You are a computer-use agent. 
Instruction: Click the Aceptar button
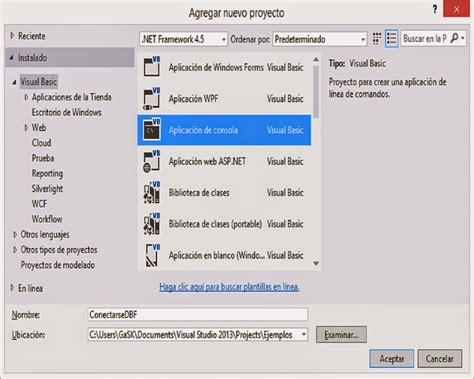coord(392,359)
